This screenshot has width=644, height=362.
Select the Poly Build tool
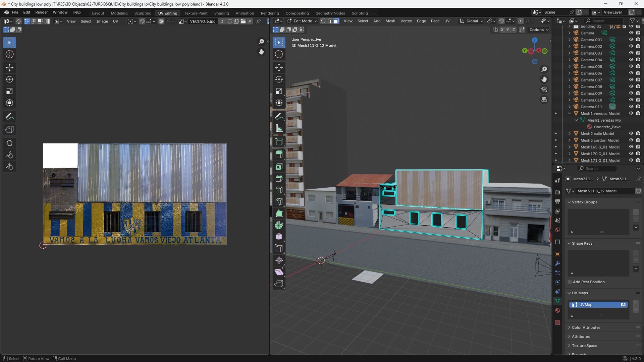point(279,214)
